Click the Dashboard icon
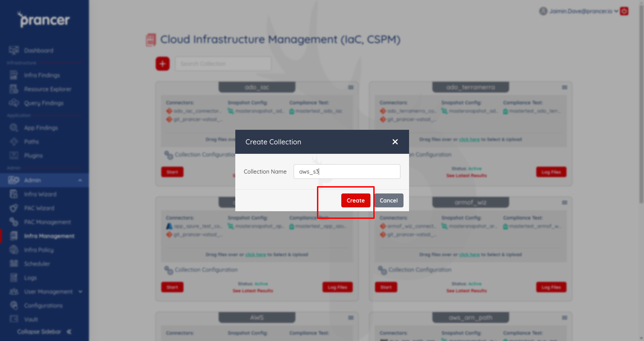The height and width of the screenshot is (341, 644). [x=14, y=50]
